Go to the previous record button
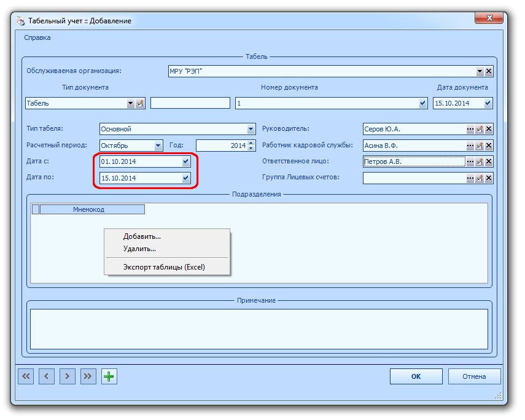The height and width of the screenshot is (420, 525). click(47, 376)
